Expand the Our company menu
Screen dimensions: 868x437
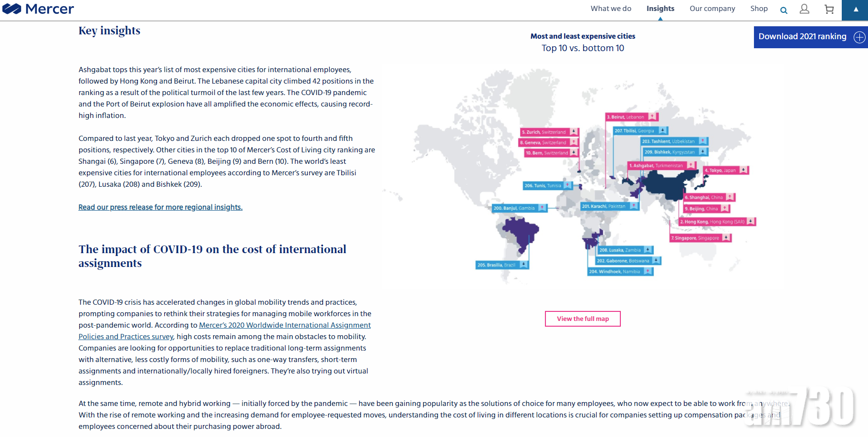click(x=712, y=9)
